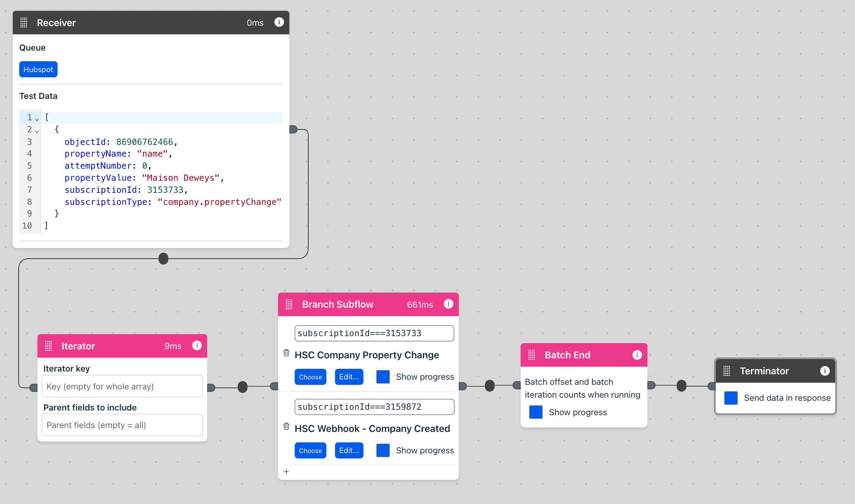The image size is (855, 504).
Task: Click the Iterator key input field
Action: 122,386
